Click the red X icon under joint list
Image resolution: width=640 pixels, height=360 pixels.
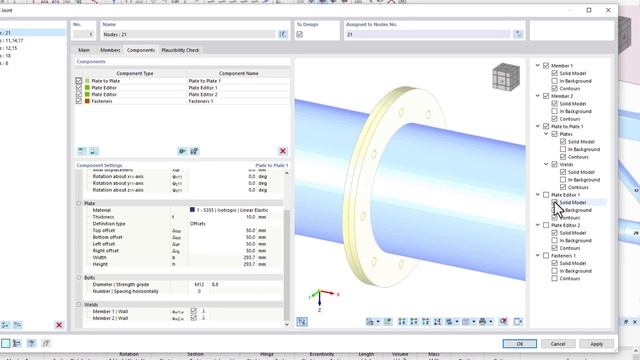click(59, 325)
